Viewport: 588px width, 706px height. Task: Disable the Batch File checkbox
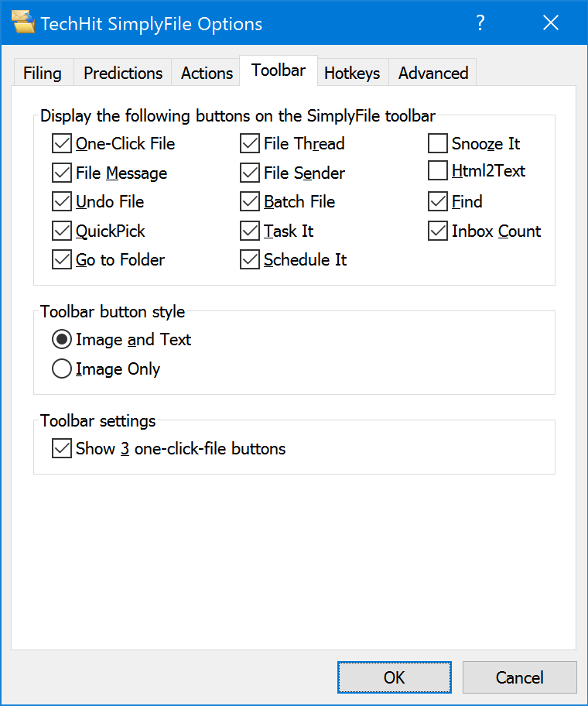tap(250, 202)
